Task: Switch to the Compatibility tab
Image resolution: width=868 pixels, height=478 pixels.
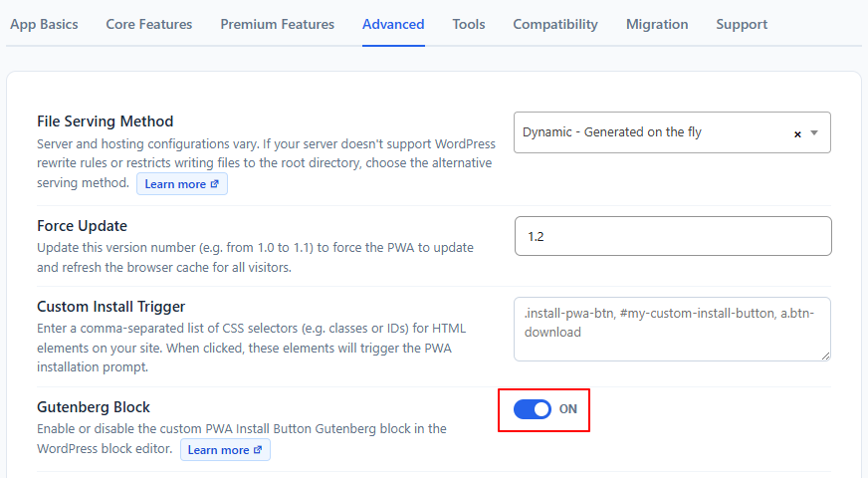Action: coord(555,24)
